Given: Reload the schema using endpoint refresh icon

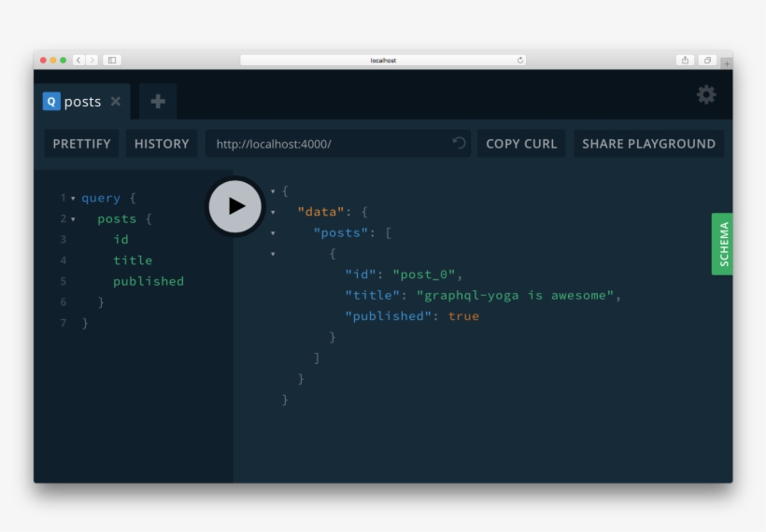Looking at the screenshot, I should (x=459, y=143).
